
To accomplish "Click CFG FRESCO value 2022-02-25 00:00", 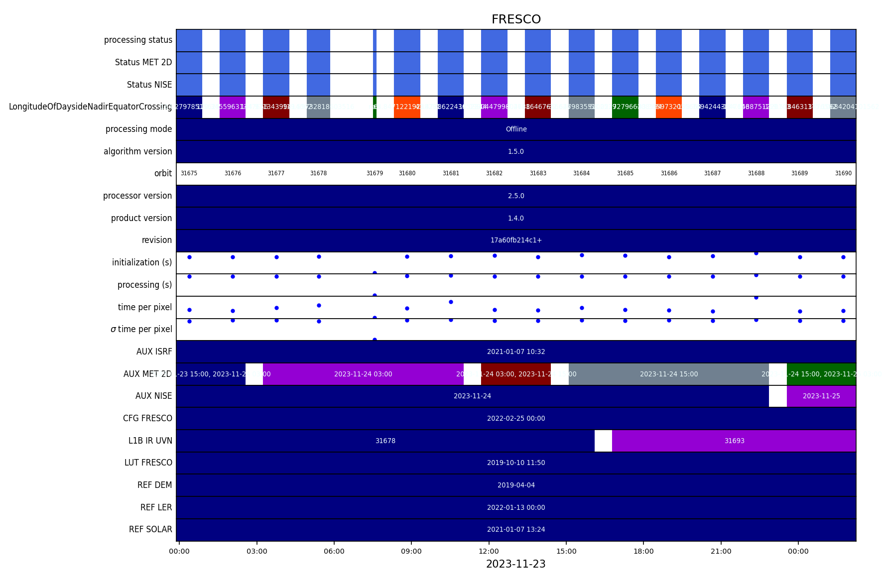I will coord(516,418).
